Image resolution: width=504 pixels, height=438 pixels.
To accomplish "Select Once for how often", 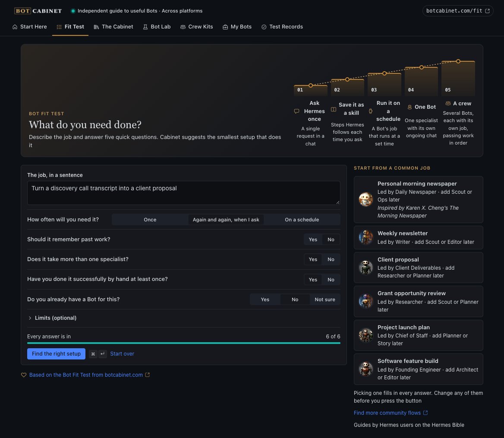I will click(150, 220).
